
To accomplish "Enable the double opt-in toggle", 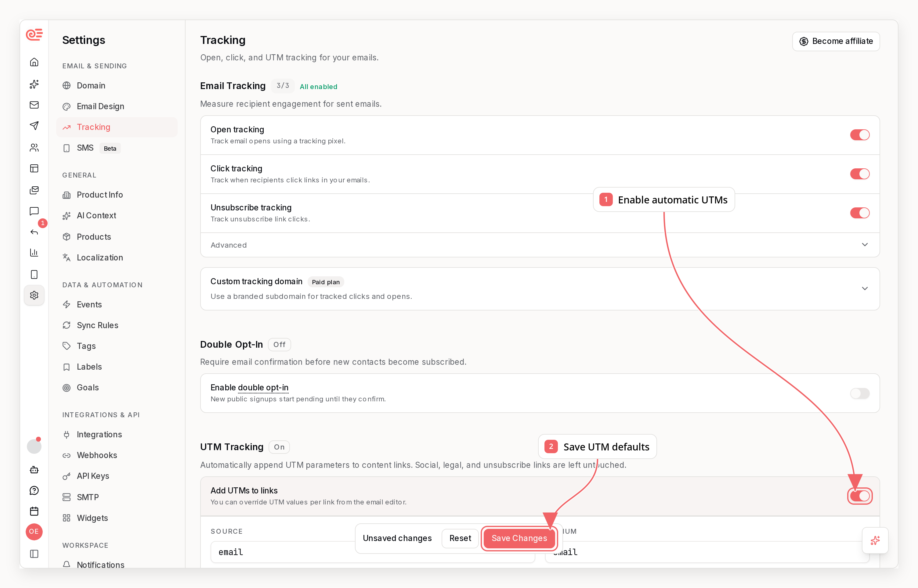I will [x=859, y=393].
